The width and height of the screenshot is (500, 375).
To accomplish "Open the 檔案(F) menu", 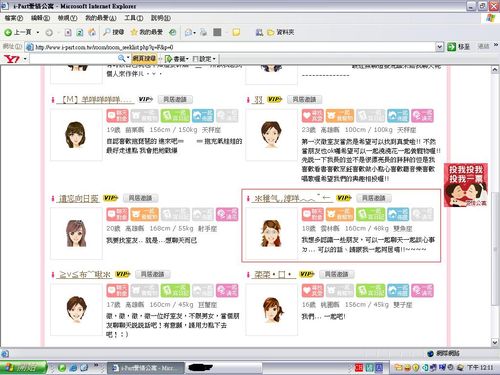I will point(14,18).
